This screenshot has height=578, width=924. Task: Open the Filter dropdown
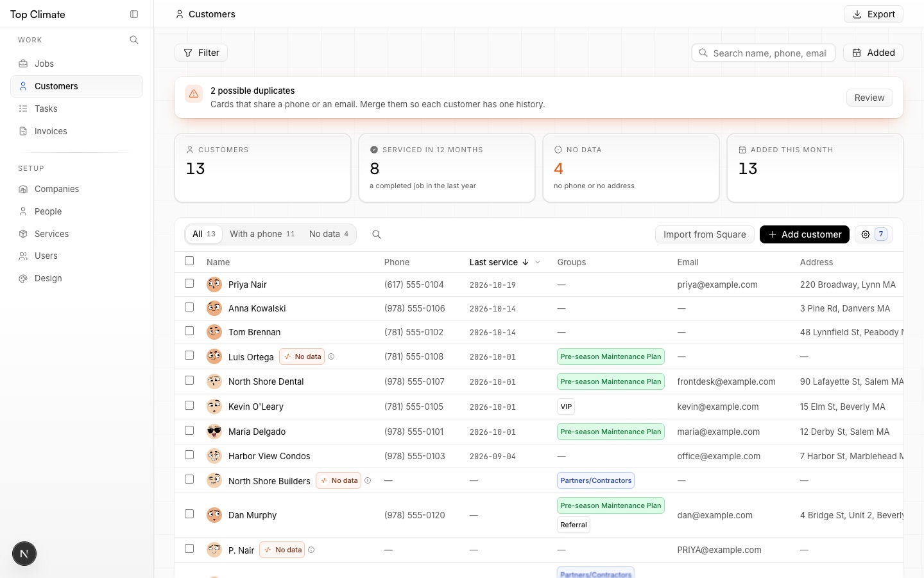click(201, 53)
